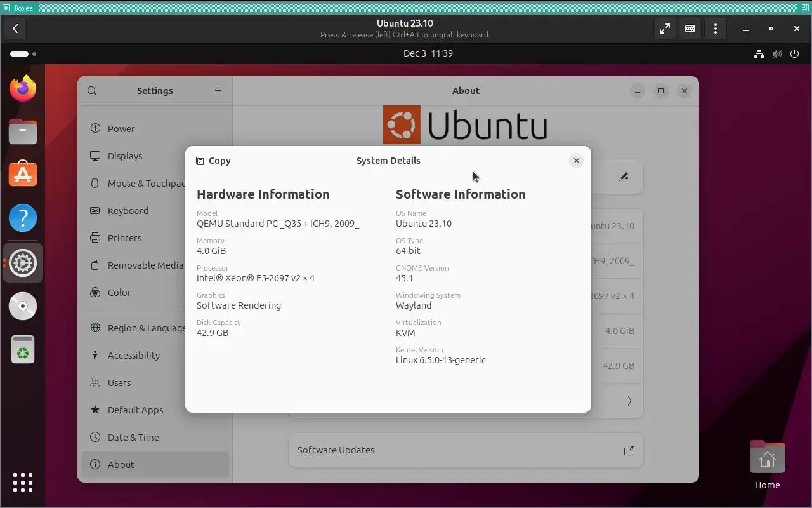Click the Kernel Version Linux 6.5.0-13-generic
Screen dimensions: 812x508
point(441,360)
